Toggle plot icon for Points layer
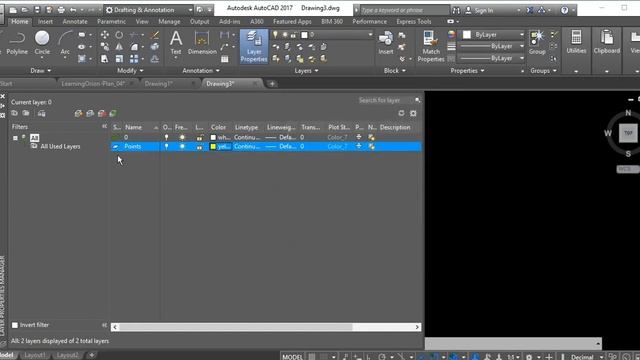The height and width of the screenshot is (360, 640). coord(359,147)
